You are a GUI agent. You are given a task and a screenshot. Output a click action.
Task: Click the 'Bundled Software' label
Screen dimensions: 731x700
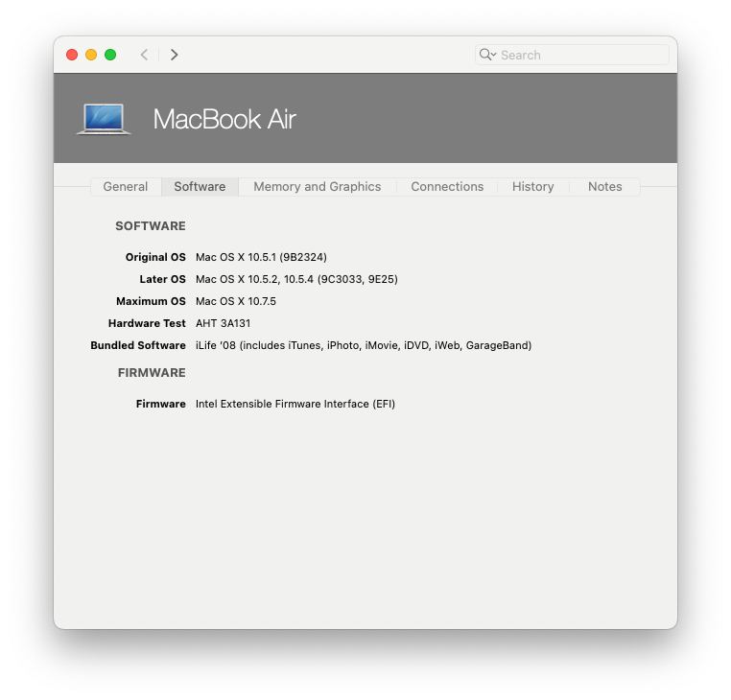pos(138,345)
